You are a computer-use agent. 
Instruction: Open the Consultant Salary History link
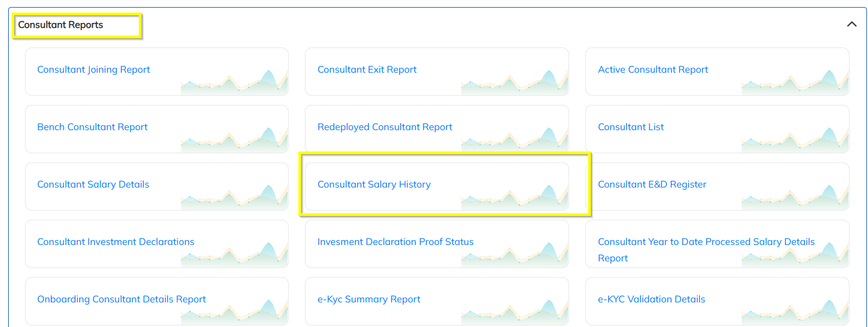374,184
